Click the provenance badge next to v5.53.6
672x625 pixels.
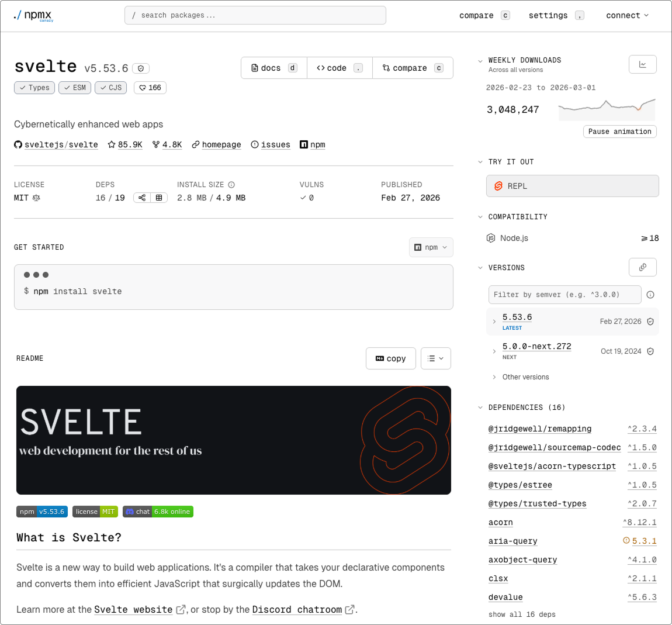pos(140,68)
